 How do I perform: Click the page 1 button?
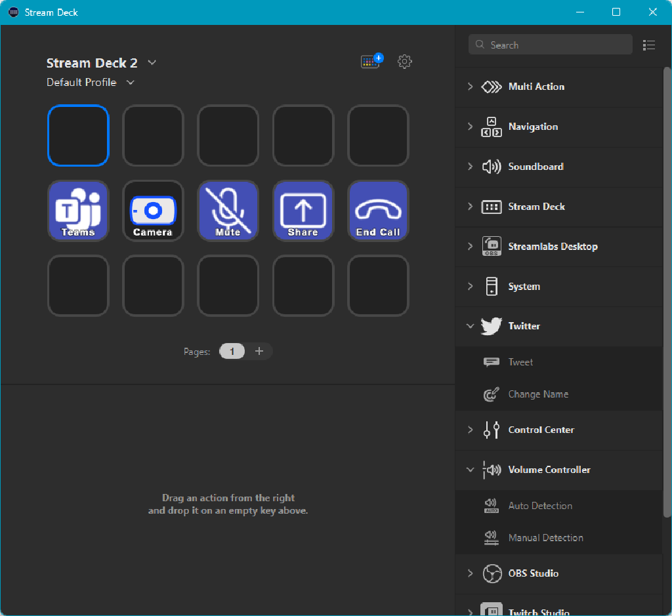pyautogui.click(x=232, y=351)
